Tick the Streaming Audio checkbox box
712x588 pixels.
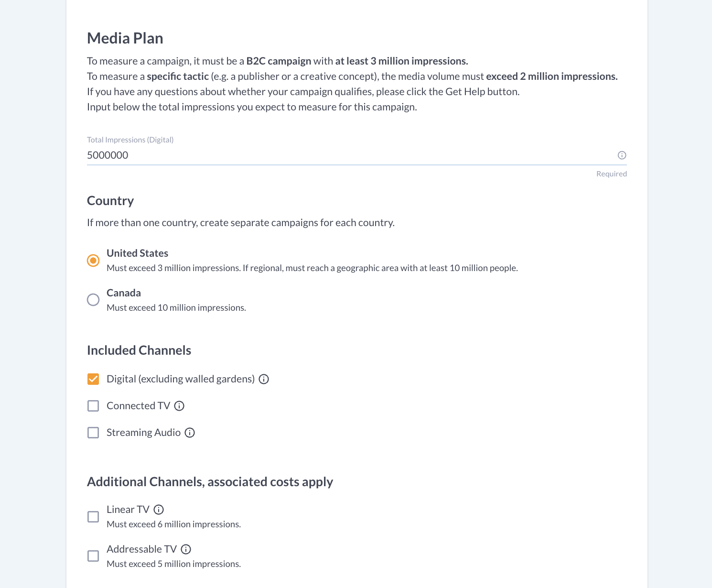pos(93,433)
